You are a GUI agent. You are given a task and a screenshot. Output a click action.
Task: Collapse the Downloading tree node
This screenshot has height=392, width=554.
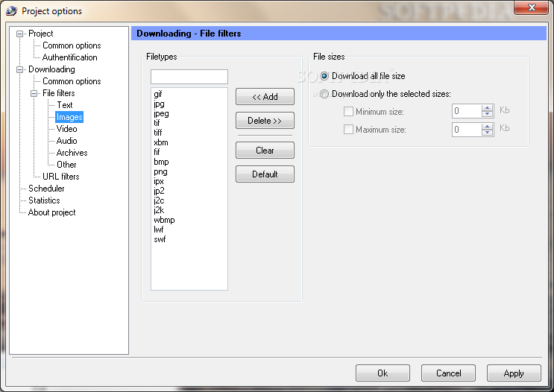(20, 69)
